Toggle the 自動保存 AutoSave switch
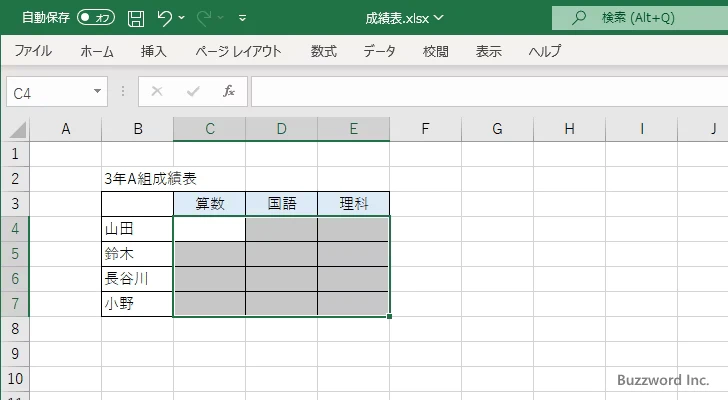Image resolution: width=728 pixels, height=400 pixels. point(96,18)
